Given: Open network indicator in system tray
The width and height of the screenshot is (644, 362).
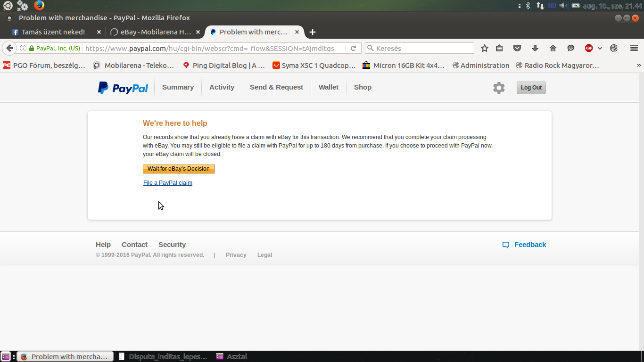Looking at the screenshot, I should click(540, 6).
